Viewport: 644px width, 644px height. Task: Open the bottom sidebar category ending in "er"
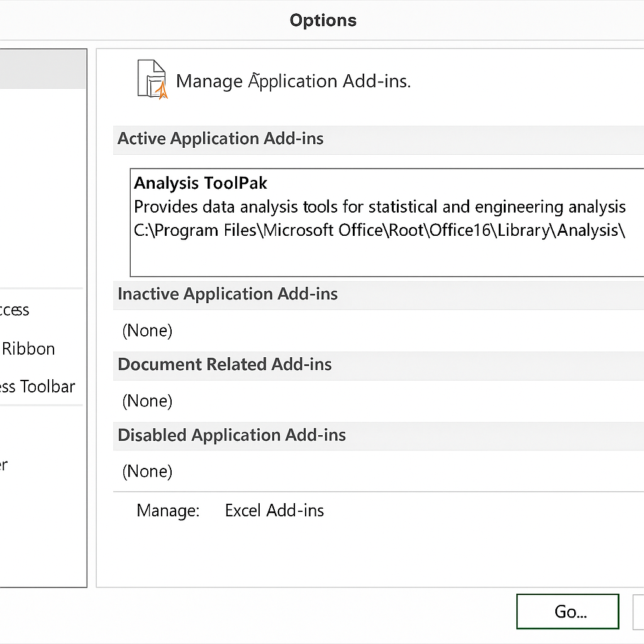(x=4, y=465)
